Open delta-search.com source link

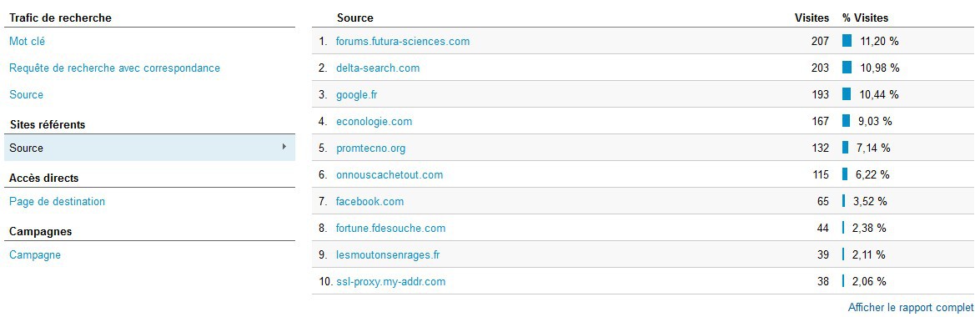point(378,68)
